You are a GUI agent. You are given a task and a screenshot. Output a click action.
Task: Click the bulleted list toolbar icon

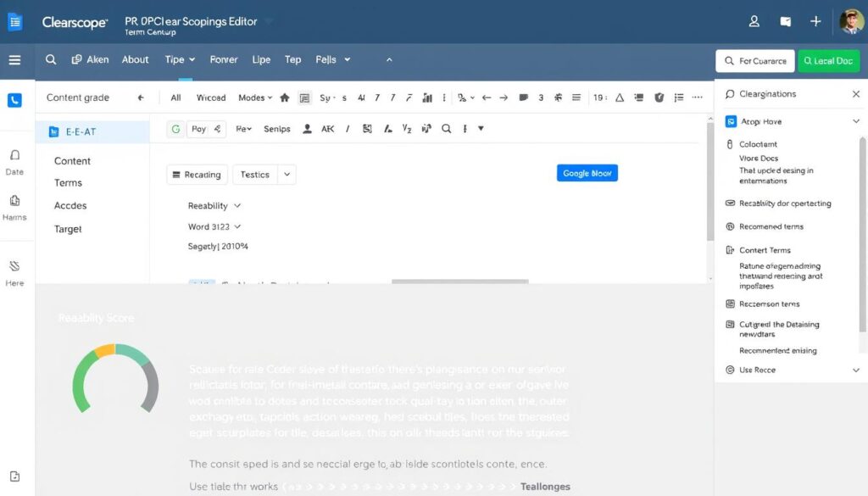(679, 98)
